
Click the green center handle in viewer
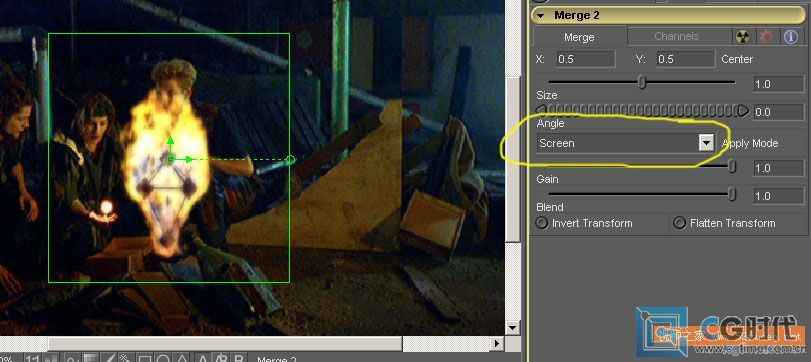(x=170, y=160)
